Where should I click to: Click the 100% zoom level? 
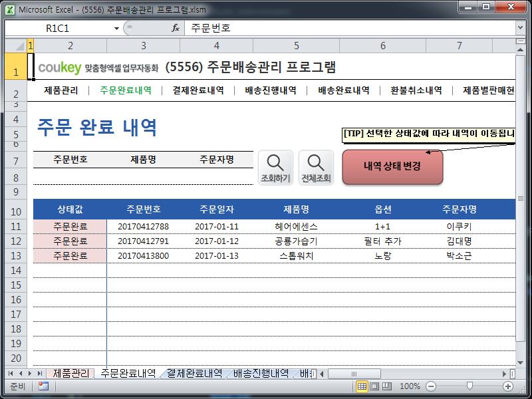click(410, 386)
